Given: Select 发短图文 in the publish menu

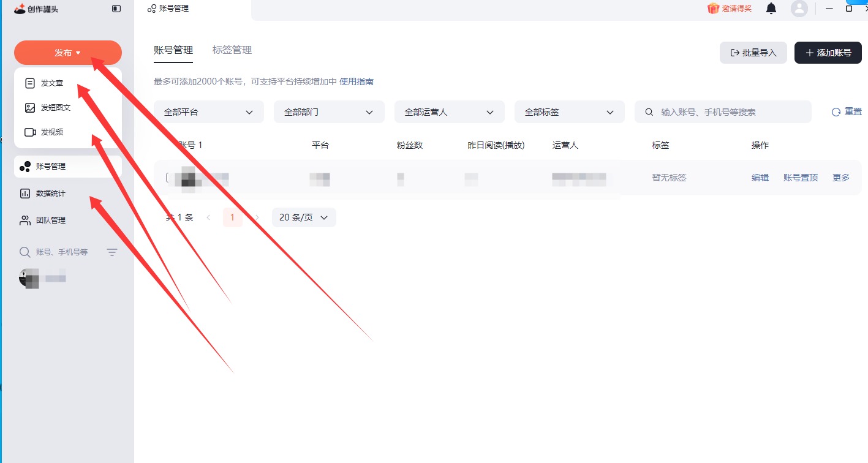Looking at the screenshot, I should click(x=55, y=108).
